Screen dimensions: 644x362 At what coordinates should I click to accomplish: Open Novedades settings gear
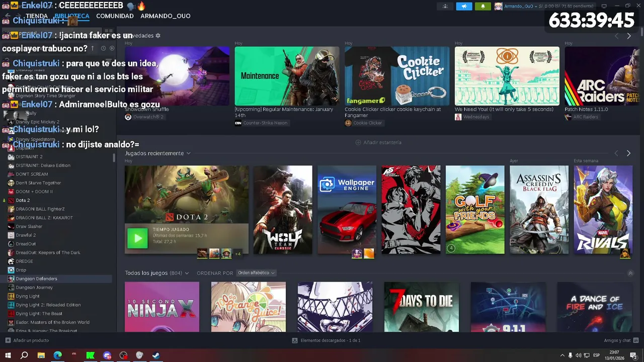point(158,36)
